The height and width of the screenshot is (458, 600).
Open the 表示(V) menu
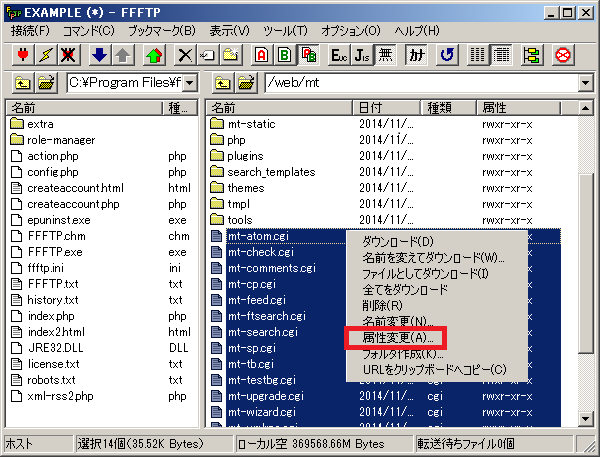(x=229, y=31)
